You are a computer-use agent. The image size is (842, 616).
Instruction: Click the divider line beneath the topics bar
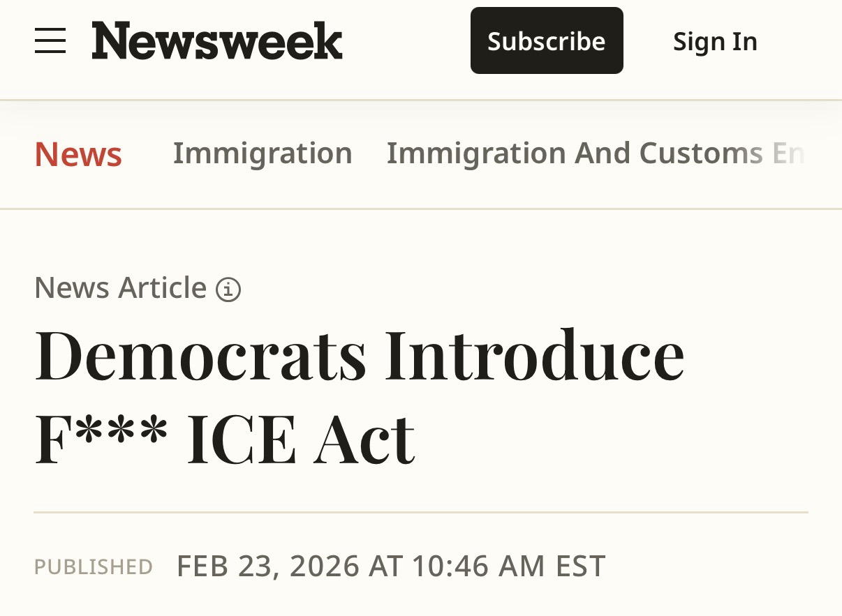coord(420,209)
